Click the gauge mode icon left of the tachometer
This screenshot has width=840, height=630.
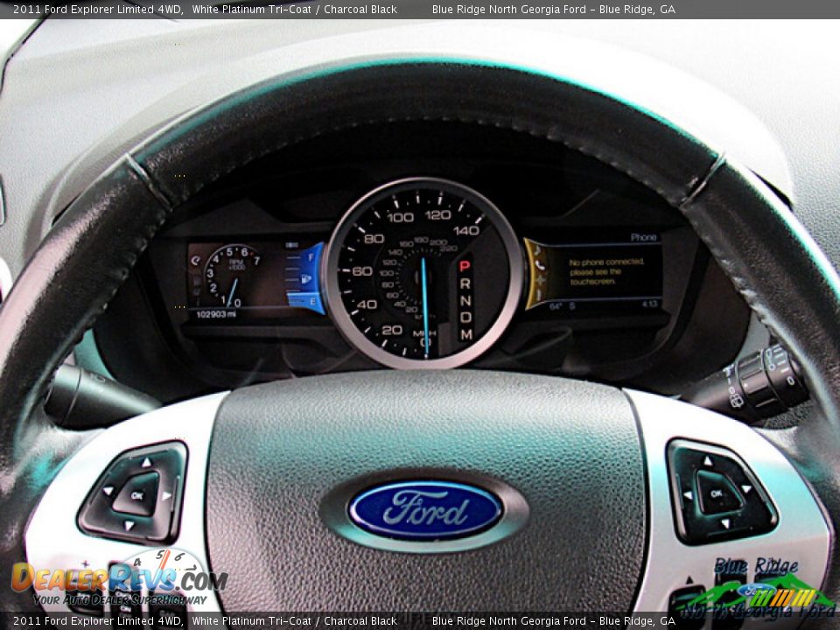(x=195, y=261)
